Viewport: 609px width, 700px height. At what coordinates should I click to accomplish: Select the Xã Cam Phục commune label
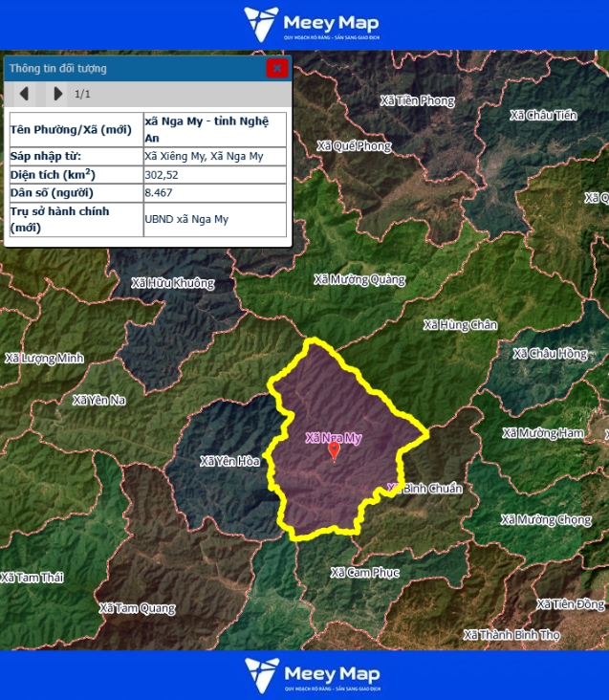click(x=364, y=573)
